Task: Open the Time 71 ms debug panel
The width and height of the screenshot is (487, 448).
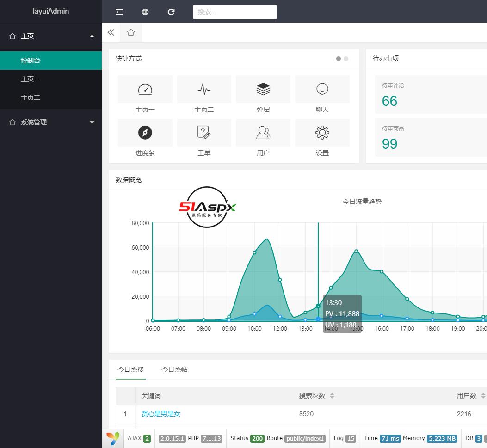Action: tap(382, 438)
